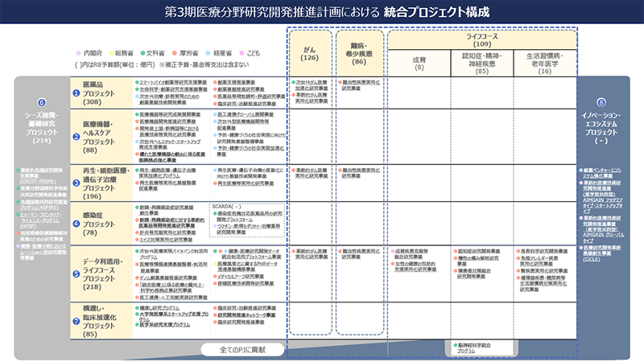Open 肝炎等克服実用化研究事業 link
The width and height of the screenshot is (644, 362).
[167, 232]
